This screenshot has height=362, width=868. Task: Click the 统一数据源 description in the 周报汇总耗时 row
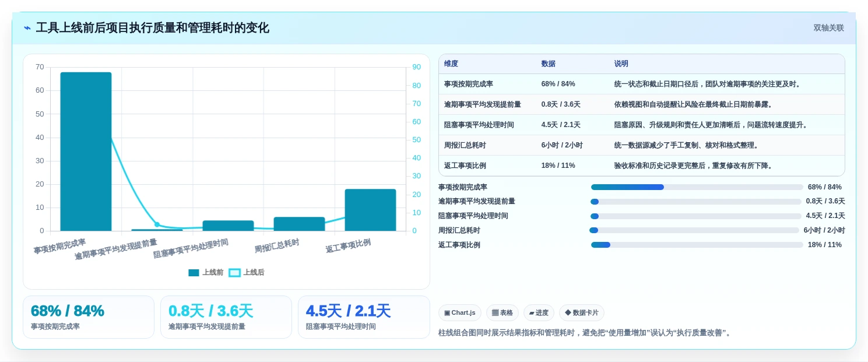(688, 145)
